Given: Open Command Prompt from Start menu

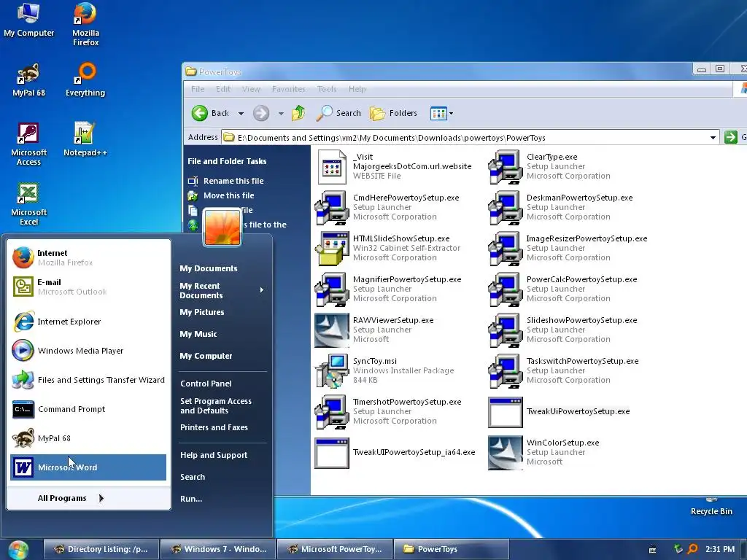Looking at the screenshot, I should click(x=88, y=409).
